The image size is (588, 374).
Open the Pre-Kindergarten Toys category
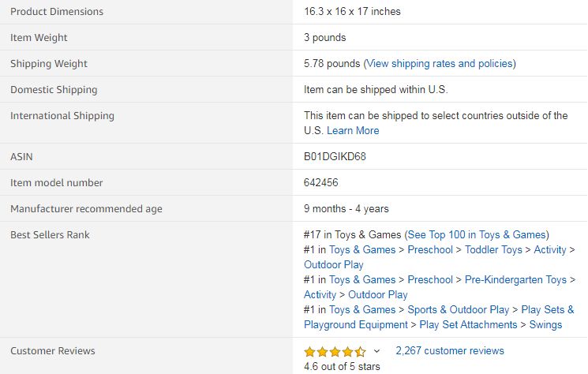[515, 279]
